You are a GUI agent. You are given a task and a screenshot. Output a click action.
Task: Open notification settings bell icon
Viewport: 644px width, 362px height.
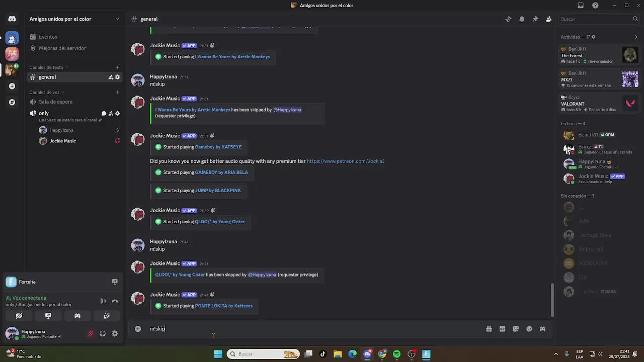coord(522,19)
